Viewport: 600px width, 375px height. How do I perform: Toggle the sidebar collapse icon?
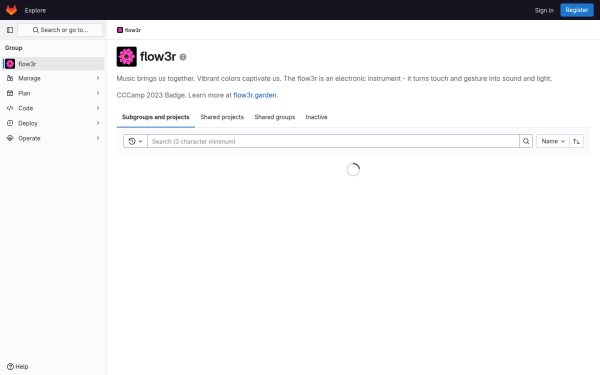[x=10, y=30]
